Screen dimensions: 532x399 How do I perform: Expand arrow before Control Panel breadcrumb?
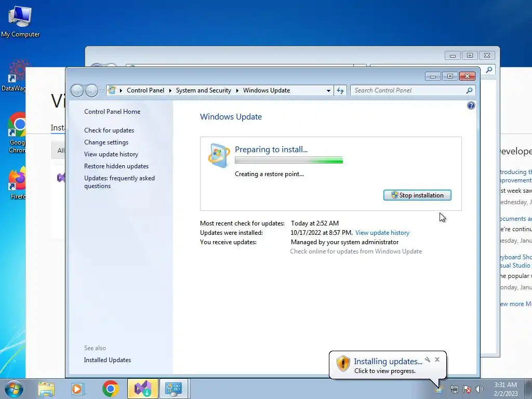121,90
